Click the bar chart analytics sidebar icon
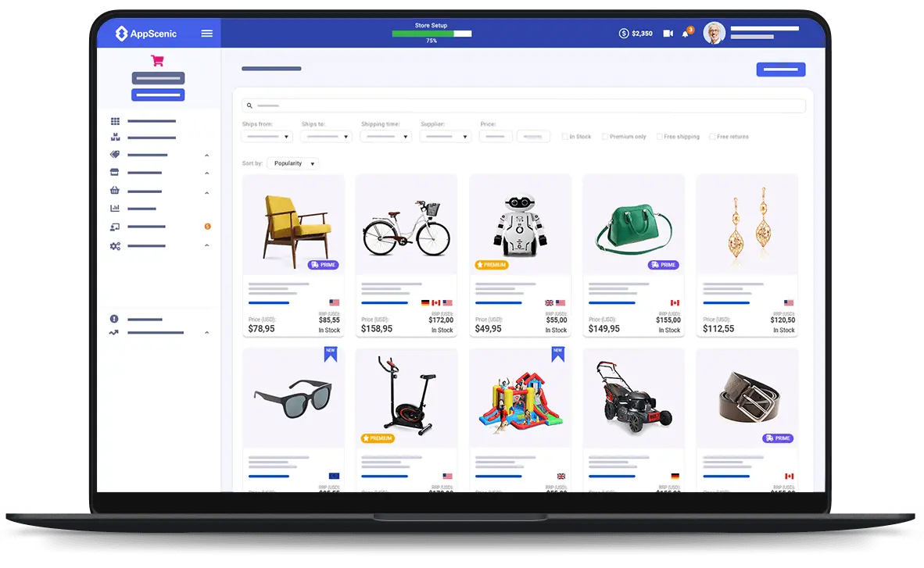 pos(115,209)
